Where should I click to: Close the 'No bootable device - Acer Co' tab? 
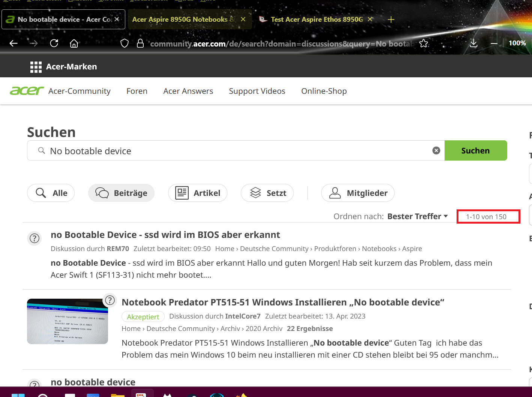click(117, 19)
